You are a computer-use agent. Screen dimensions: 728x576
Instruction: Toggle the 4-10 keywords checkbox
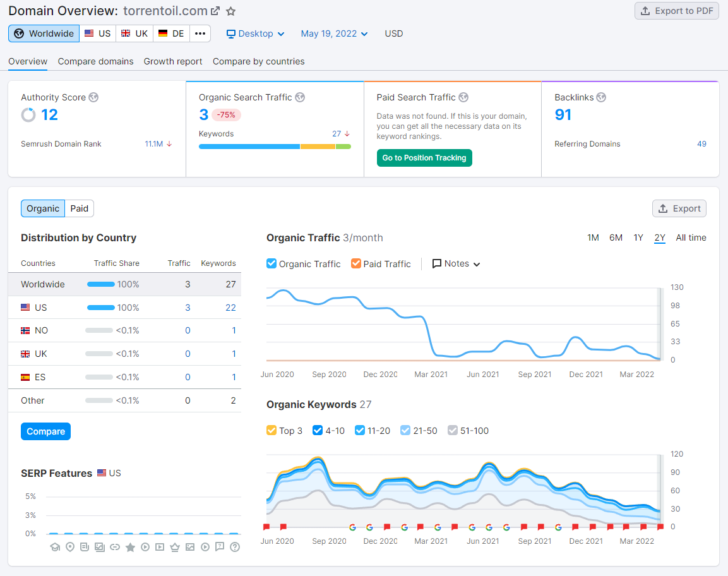[318, 430]
